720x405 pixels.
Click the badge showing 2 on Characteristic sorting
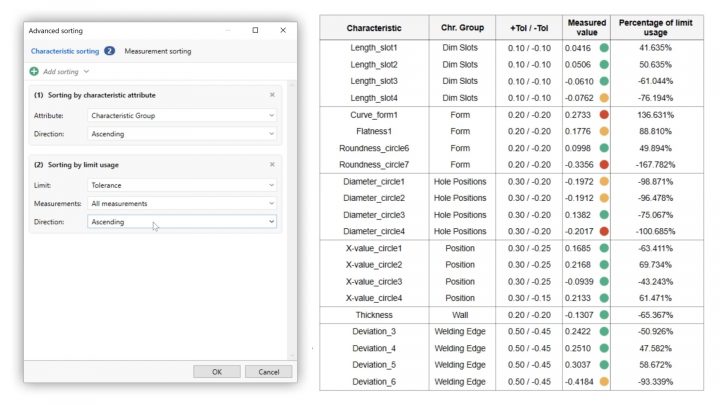(x=109, y=50)
